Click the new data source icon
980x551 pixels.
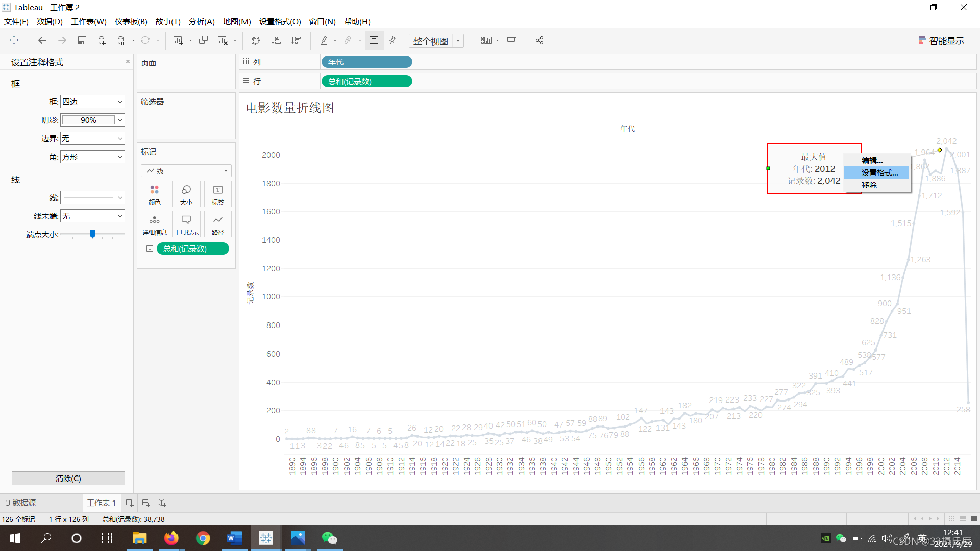(102, 41)
